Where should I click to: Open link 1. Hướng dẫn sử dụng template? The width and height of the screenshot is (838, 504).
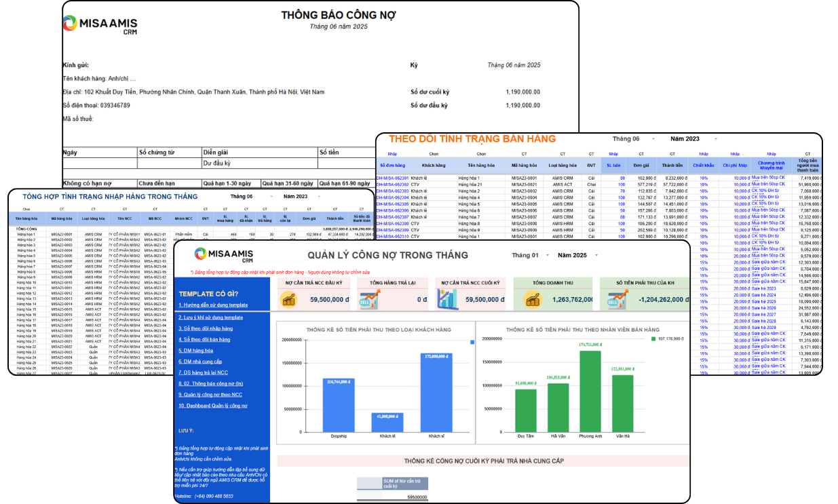[213, 305]
